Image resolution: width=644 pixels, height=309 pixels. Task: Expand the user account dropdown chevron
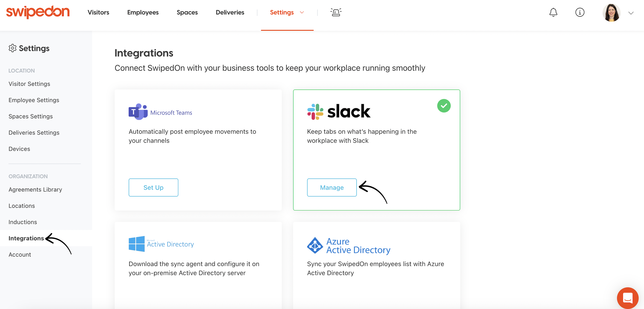[x=631, y=13]
